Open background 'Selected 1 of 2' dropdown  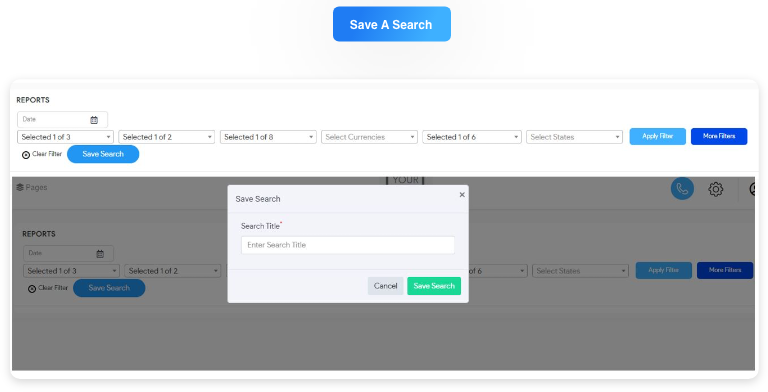[x=172, y=271]
